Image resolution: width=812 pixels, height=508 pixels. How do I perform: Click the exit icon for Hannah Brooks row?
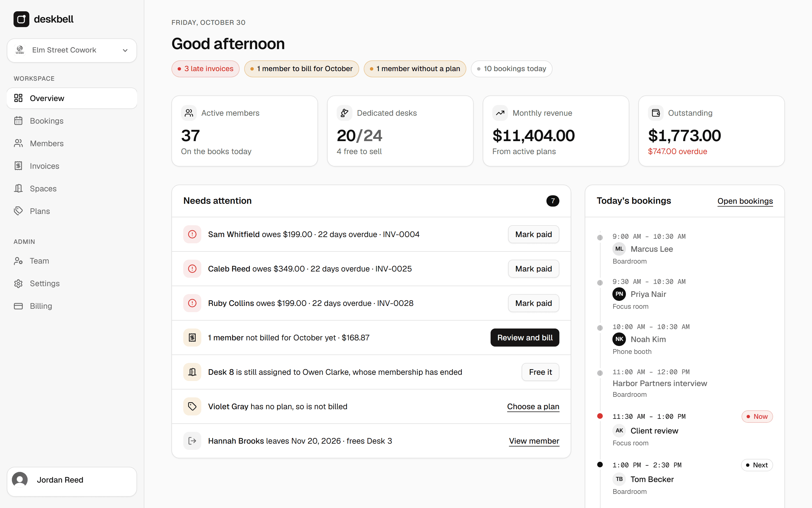tap(192, 441)
